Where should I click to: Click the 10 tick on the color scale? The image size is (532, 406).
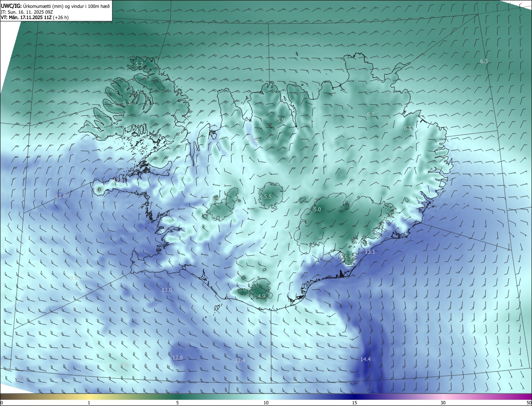[266, 403]
